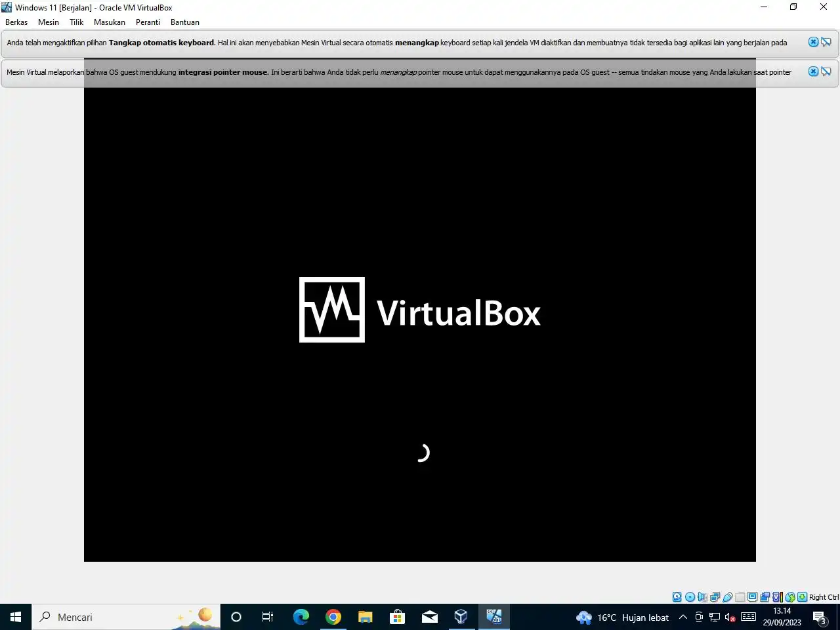The image size is (840, 630).
Task: Dismiss the mouse pointer integration notification
Action: (x=813, y=72)
